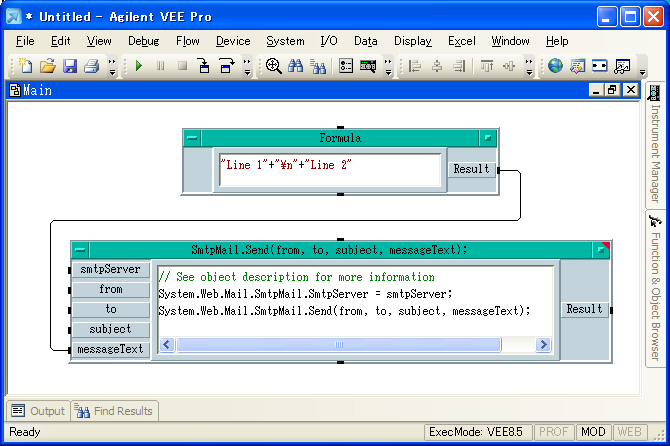
Task: Open the Debug menu
Action: coord(143,41)
